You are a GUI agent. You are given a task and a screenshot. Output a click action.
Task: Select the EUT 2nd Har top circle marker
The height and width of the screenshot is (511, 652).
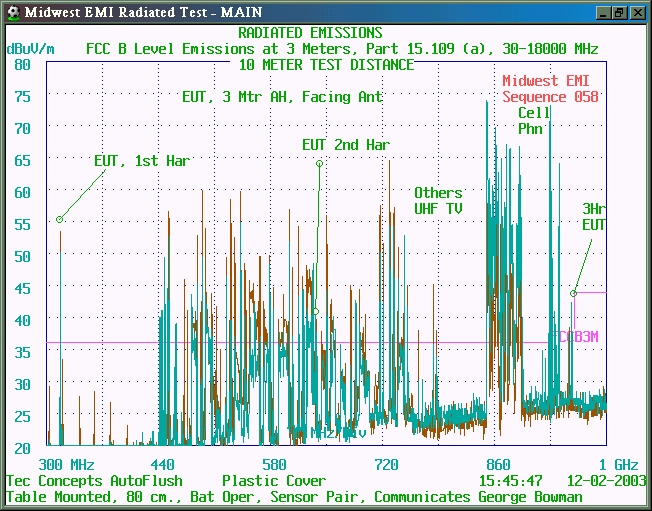[x=319, y=163]
